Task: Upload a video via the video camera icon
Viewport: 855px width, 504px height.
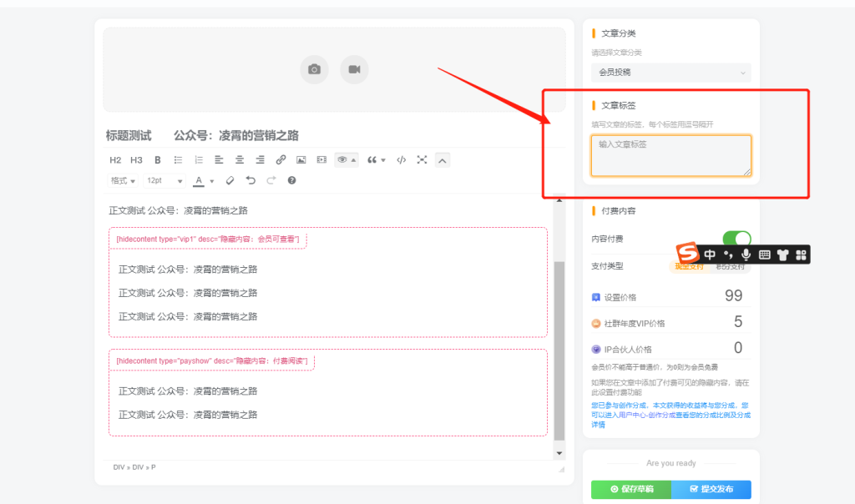Action: [354, 69]
